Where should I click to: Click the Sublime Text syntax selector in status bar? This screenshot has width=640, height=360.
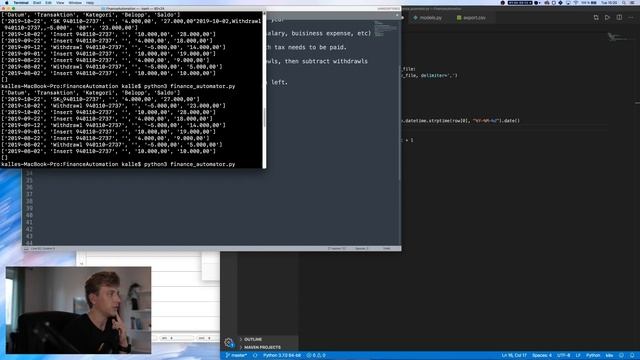pyautogui.click(x=387, y=248)
